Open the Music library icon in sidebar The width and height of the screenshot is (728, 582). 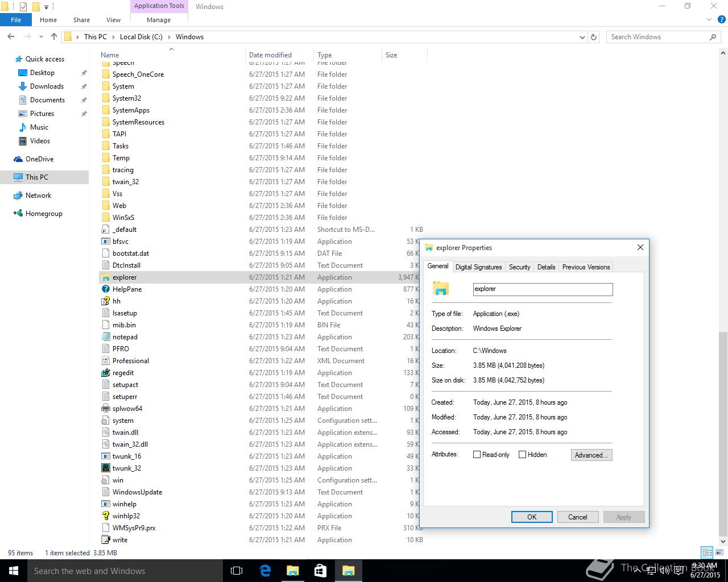(x=23, y=127)
